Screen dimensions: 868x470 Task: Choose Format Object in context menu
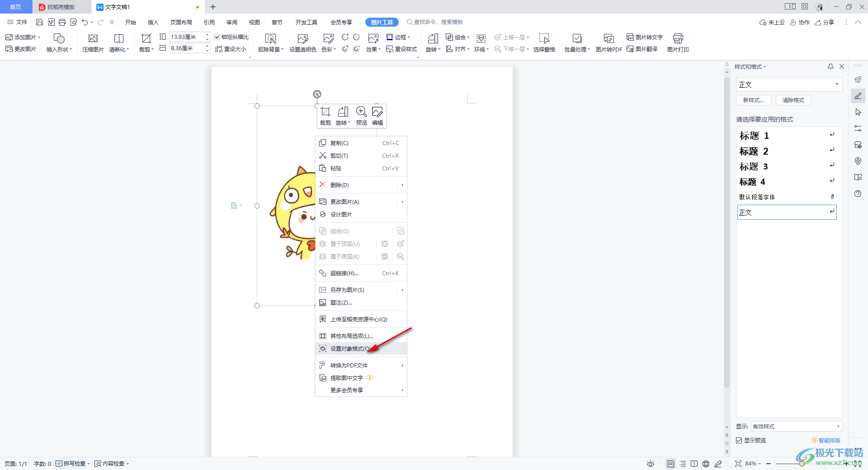[x=361, y=349]
